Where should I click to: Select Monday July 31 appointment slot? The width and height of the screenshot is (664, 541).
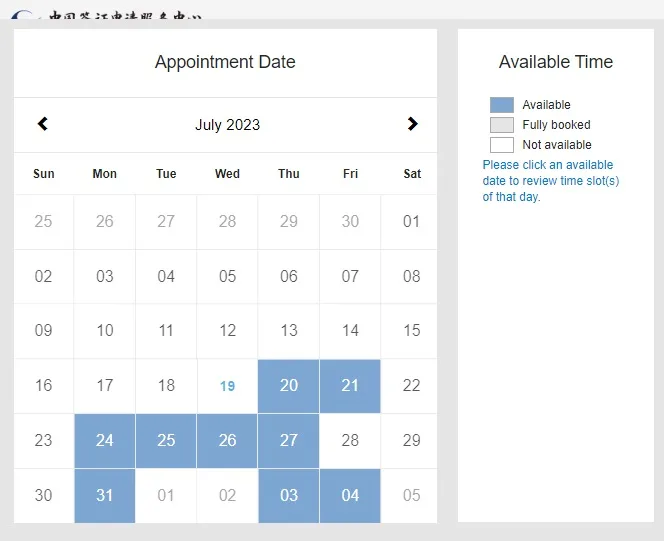coord(105,496)
